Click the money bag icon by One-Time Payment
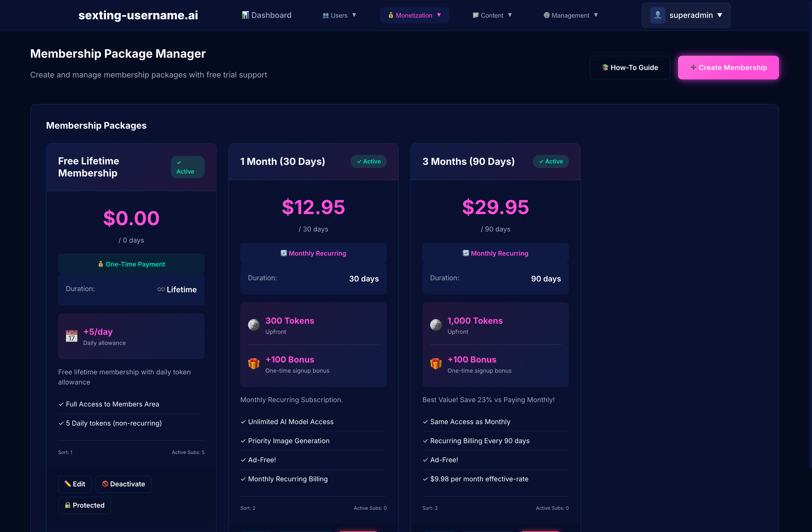 coord(101,264)
